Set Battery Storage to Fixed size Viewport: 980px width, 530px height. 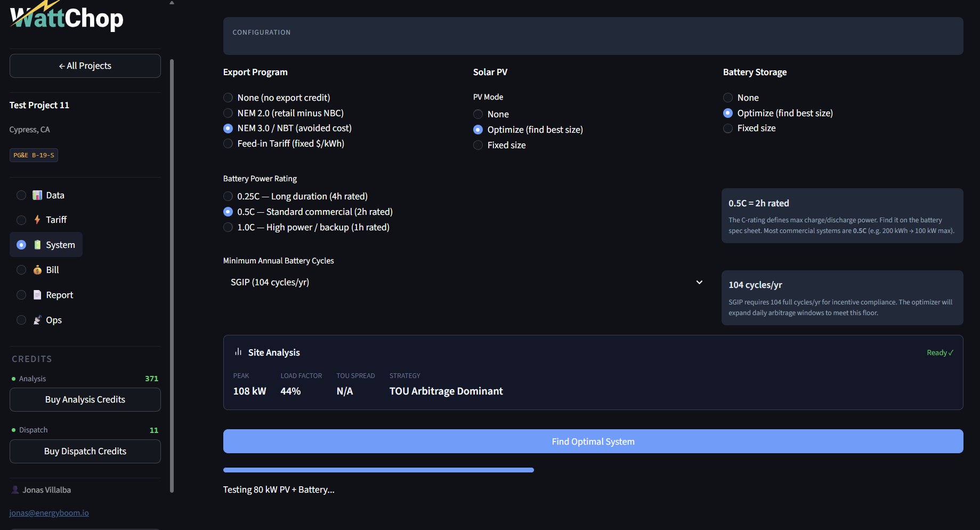coord(727,128)
